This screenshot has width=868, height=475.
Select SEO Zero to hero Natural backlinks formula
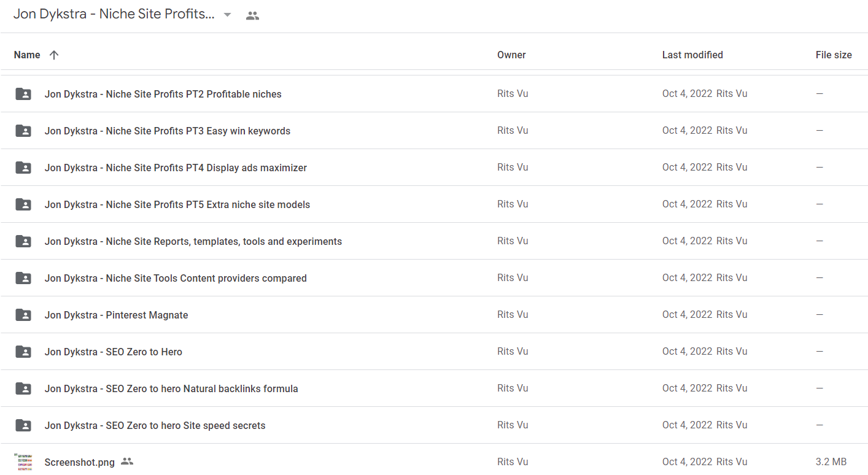click(x=171, y=388)
